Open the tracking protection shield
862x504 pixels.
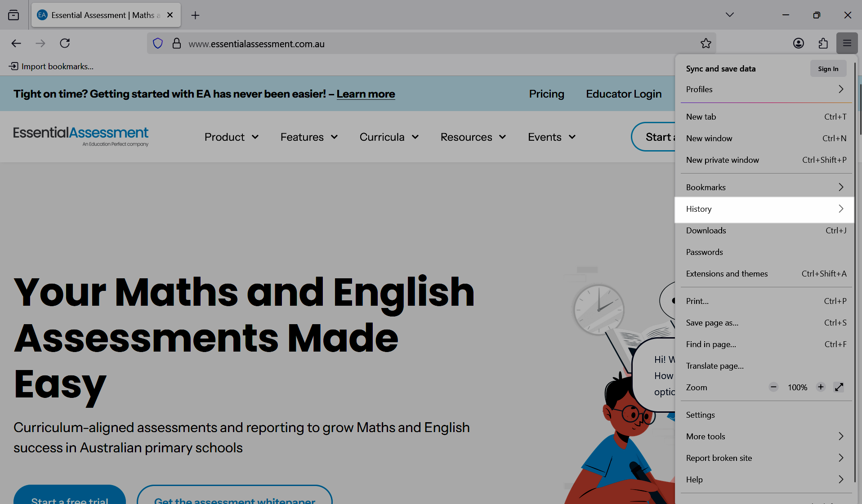tap(158, 44)
